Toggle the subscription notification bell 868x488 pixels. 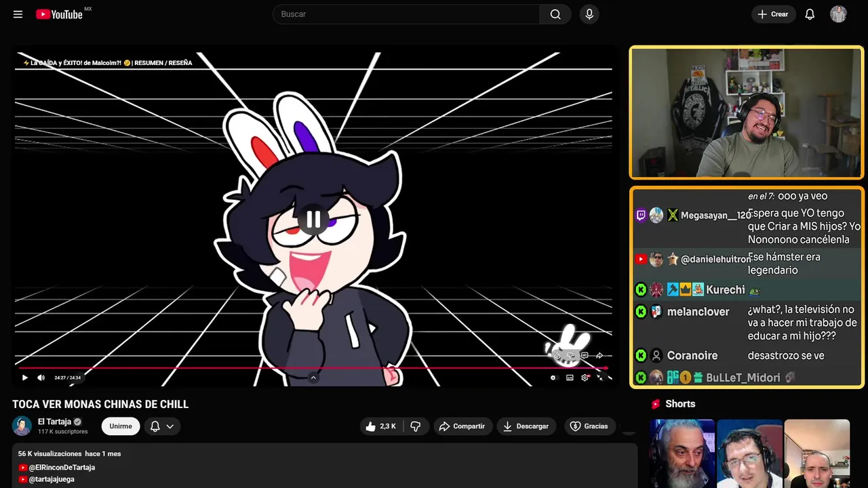(155, 426)
